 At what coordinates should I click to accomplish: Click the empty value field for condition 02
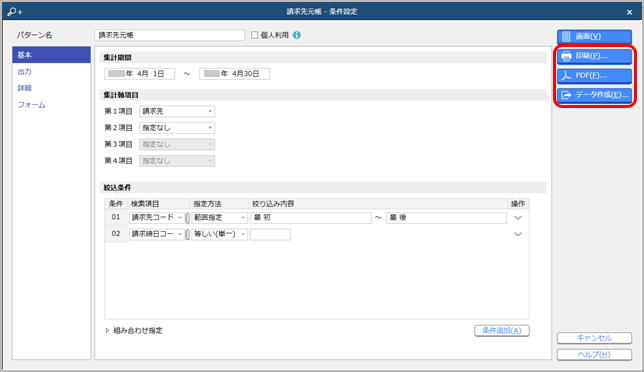(x=270, y=234)
